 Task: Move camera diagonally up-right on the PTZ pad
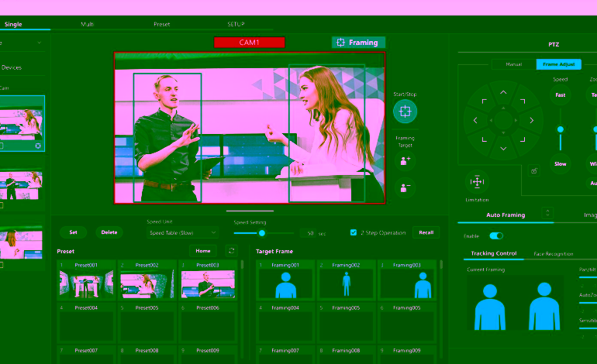tap(523, 101)
